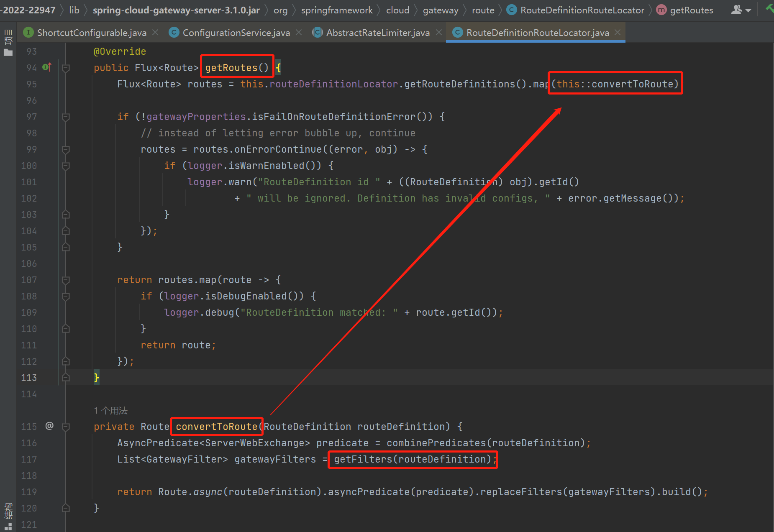The image size is (774, 532).
Task: Click convertToRoute method declaration on line 115
Action: [x=216, y=427]
